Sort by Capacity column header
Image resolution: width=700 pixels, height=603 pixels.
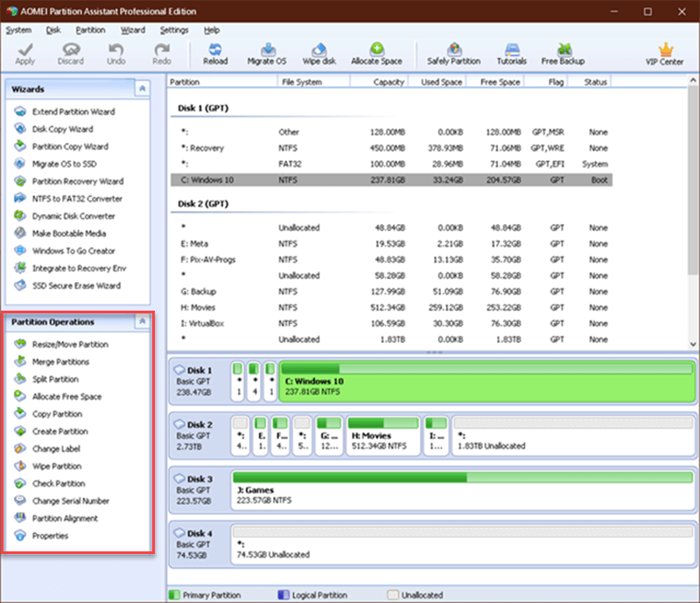pos(379,81)
